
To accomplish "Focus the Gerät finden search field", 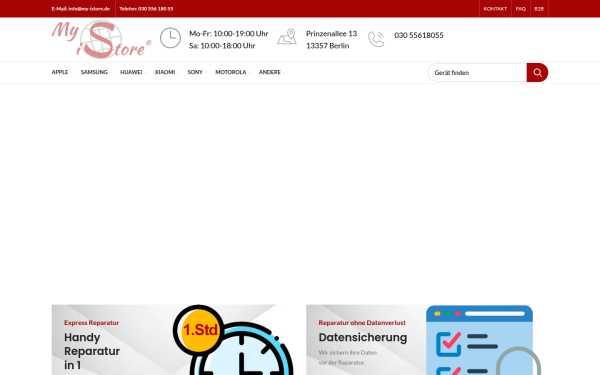I will [x=477, y=72].
